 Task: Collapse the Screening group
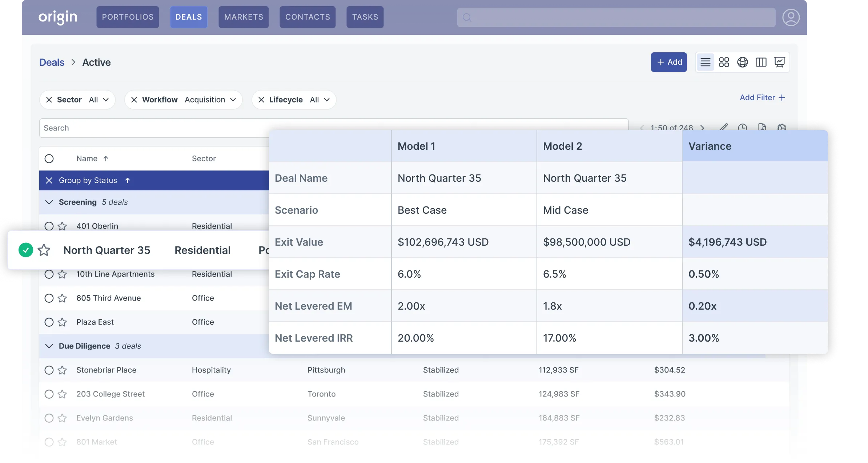49,202
